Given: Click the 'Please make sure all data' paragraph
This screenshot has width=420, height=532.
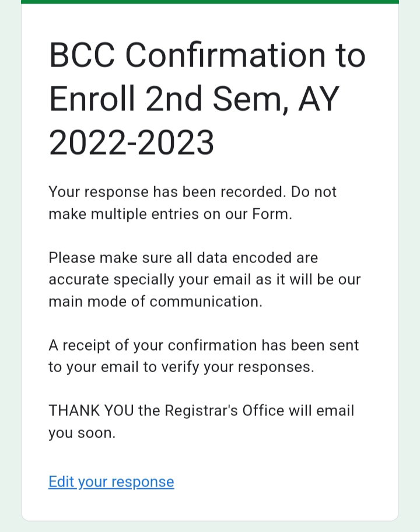Looking at the screenshot, I should point(205,279).
